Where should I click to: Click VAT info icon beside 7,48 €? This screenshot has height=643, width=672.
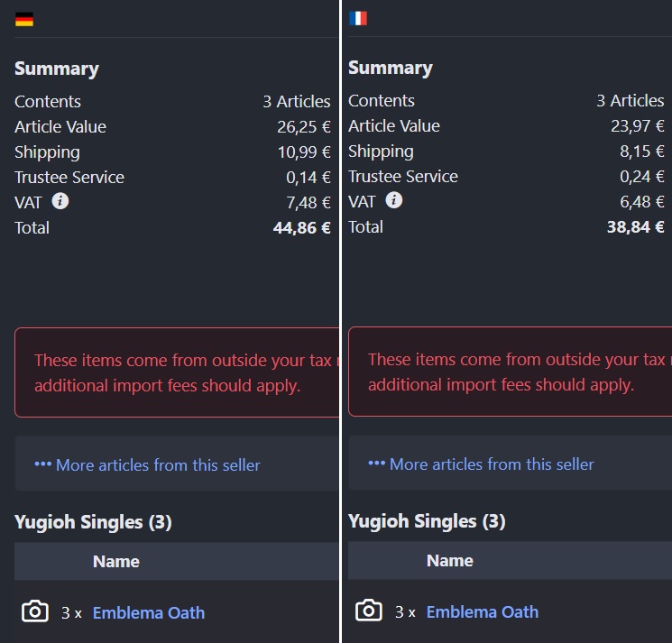60,201
